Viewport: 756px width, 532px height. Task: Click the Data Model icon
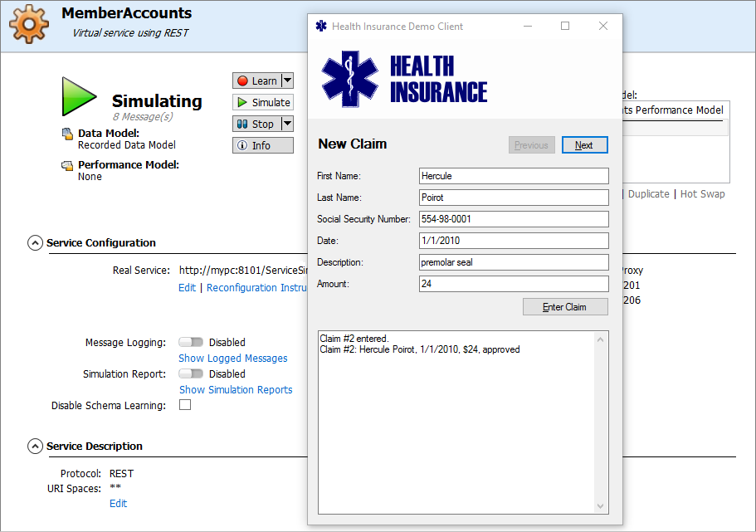[x=67, y=134]
